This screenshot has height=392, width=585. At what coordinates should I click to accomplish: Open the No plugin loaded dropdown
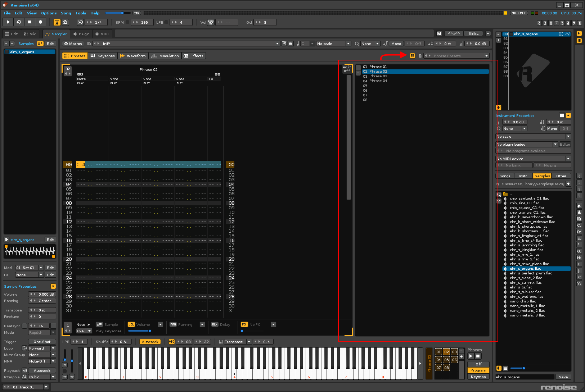527,144
